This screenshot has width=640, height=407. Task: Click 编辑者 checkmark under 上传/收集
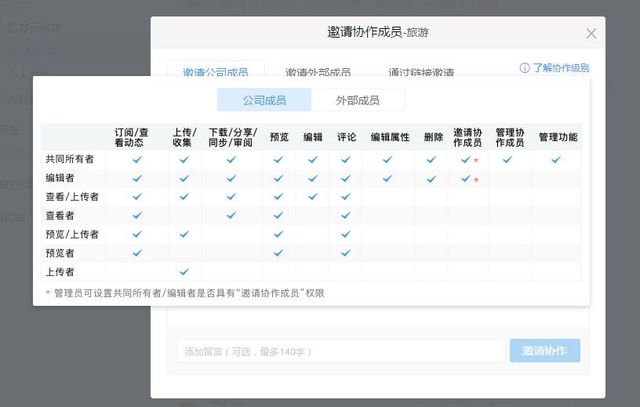point(184,178)
